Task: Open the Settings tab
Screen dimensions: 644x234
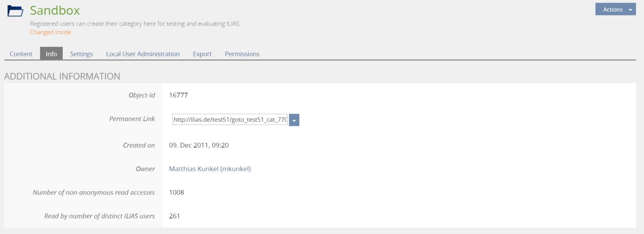Action: click(x=82, y=54)
